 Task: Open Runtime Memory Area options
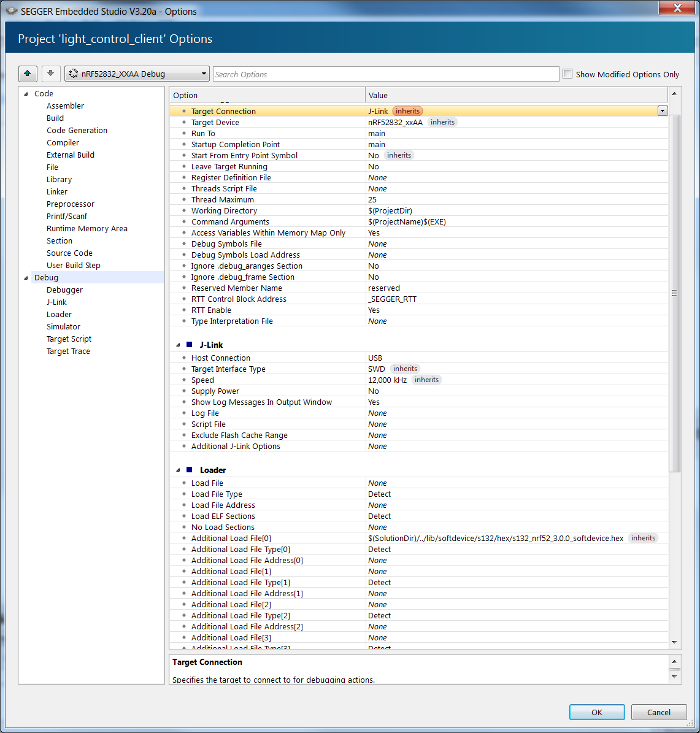(x=87, y=229)
